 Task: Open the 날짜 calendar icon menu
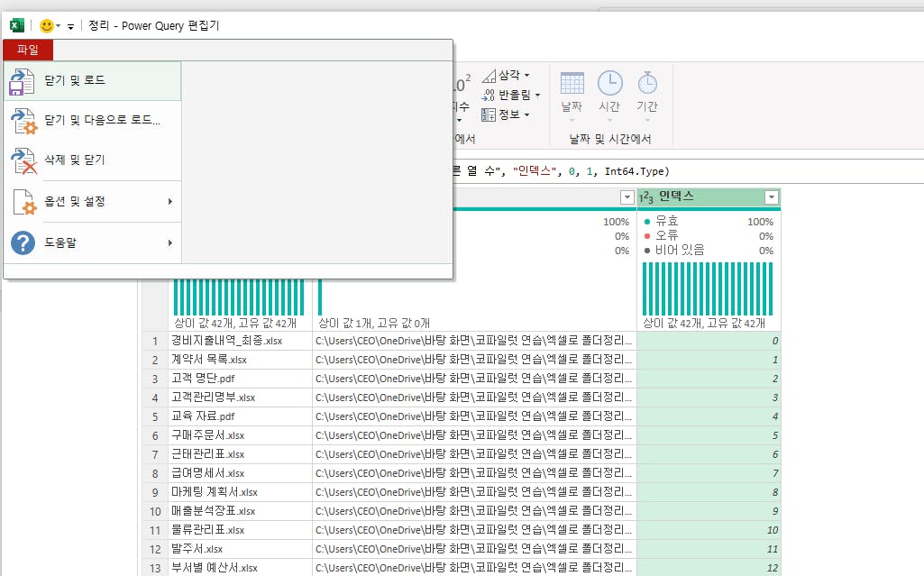572,93
